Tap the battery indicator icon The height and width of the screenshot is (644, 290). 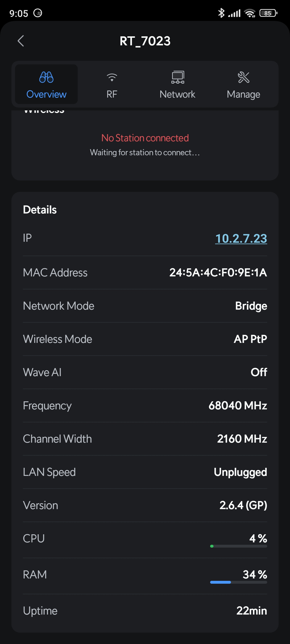(268, 13)
